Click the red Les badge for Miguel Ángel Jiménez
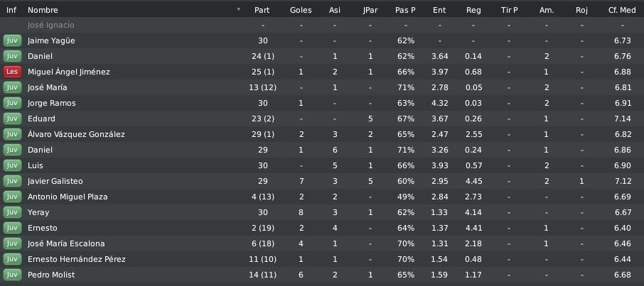Viewport: 644px width, 286px height. [x=12, y=72]
